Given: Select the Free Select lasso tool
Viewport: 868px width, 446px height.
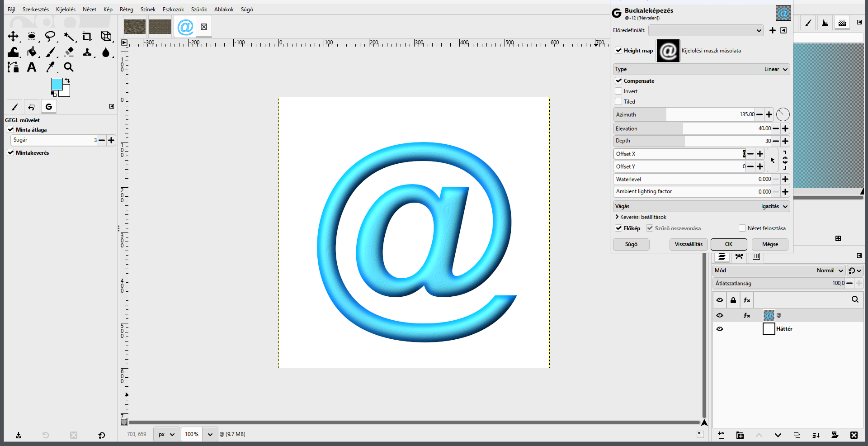Looking at the screenshot, I should click(50, 36).
